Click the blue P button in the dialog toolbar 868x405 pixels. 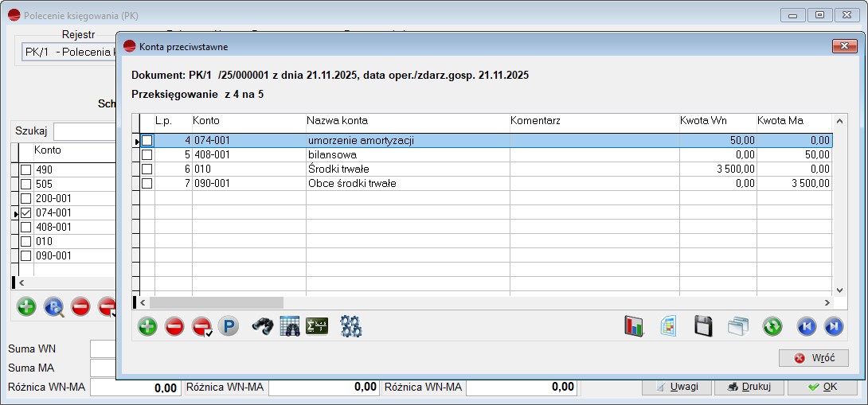coord(229,326)
